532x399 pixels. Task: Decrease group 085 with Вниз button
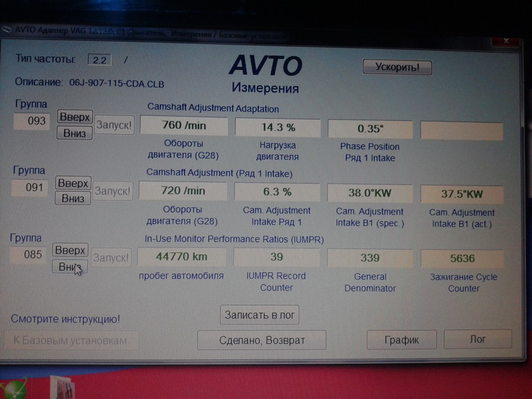point(70,267)
